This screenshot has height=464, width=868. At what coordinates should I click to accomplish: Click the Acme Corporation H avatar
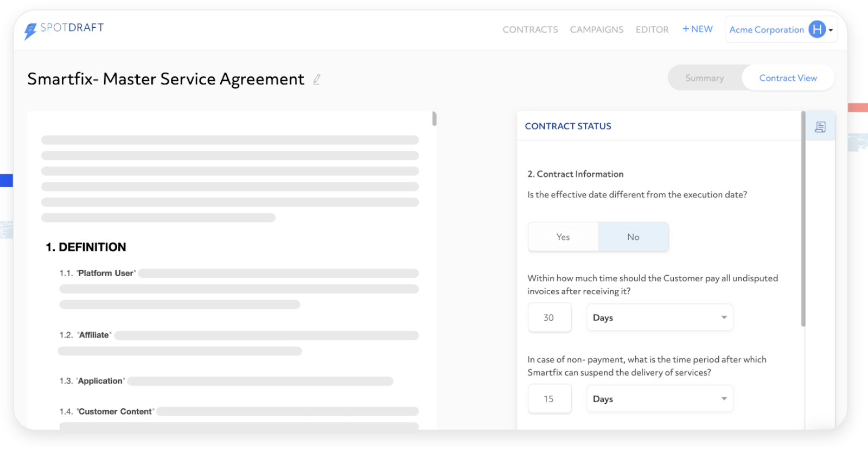[817, 29]
